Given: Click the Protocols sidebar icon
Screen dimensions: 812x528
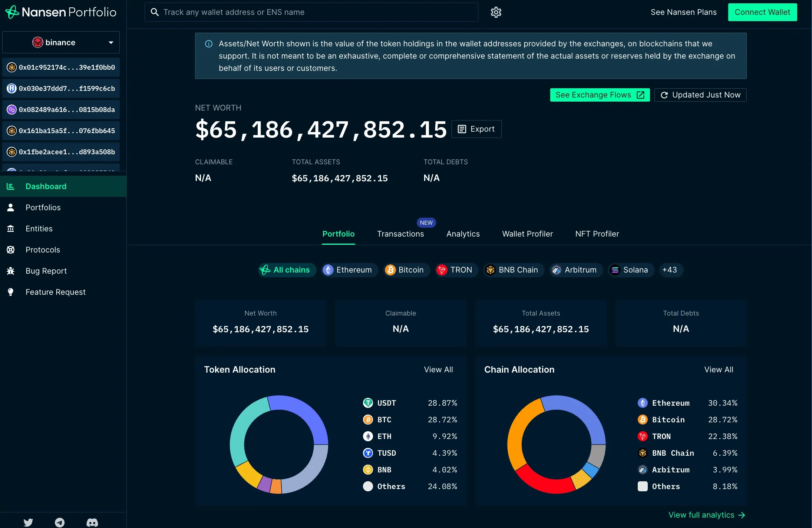Looking at the screenshot, I should [x=11, y=250].
